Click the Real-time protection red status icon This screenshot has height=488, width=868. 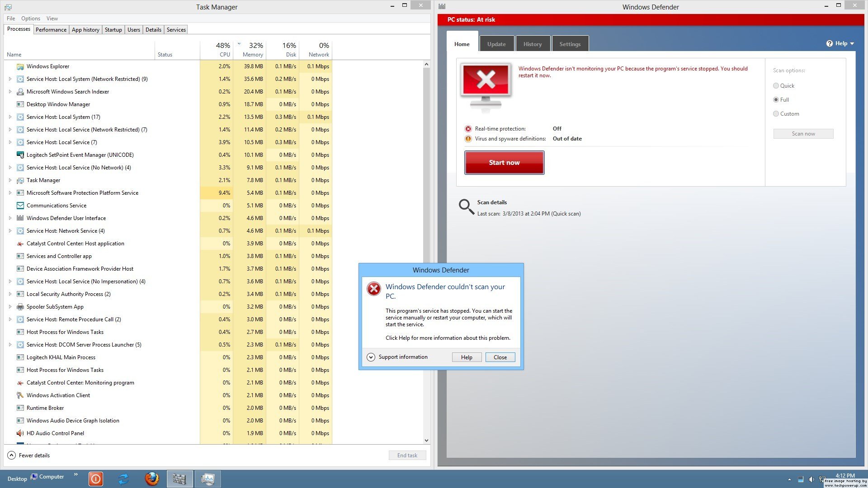coord(468,129)
